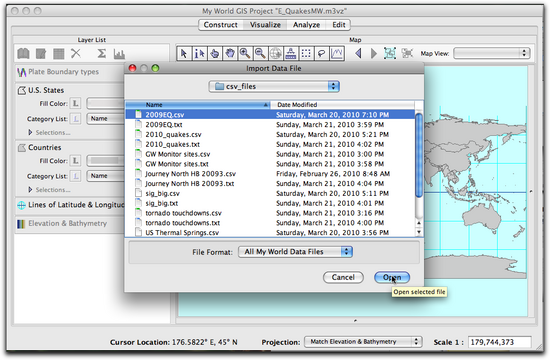Go to next map view arrow
The width and height of the screenshot is (550, 360).
[x=374, y=53]
